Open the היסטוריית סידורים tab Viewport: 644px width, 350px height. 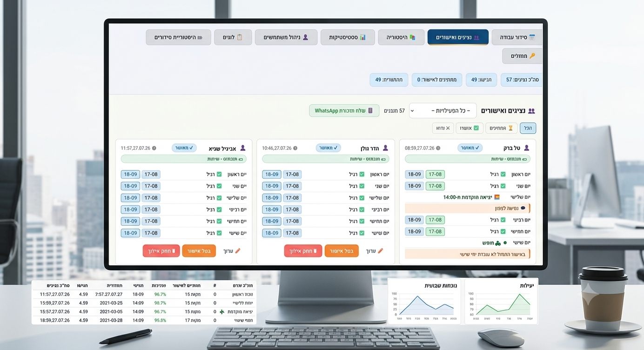[x=178, y=37]
